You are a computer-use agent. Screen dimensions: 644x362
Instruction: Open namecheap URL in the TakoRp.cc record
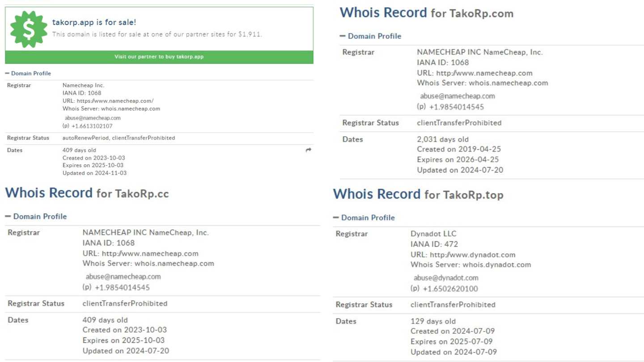(x=150, y=253)
